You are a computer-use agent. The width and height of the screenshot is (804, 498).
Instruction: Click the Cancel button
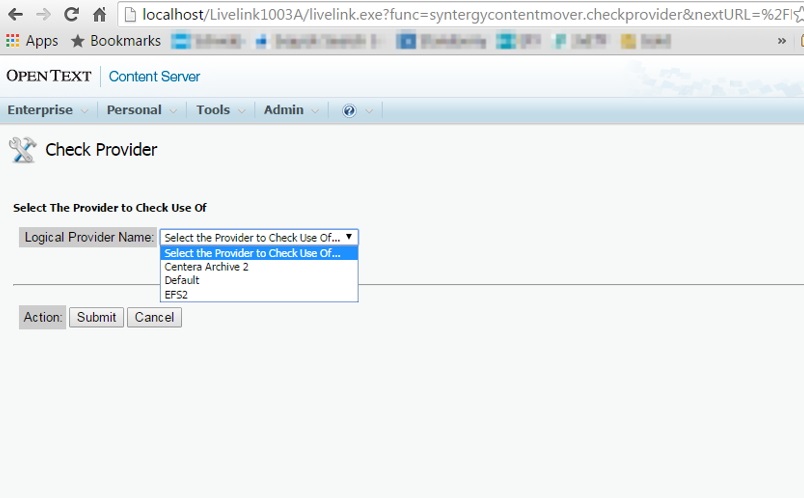pyautogui.click(x=154, y=317)
